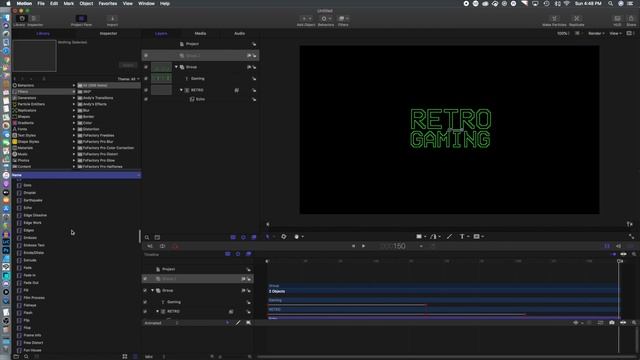Viewport: 640px width, 360px height.
Task: Click the Replicate toolbar button
Action: point(576,19)
